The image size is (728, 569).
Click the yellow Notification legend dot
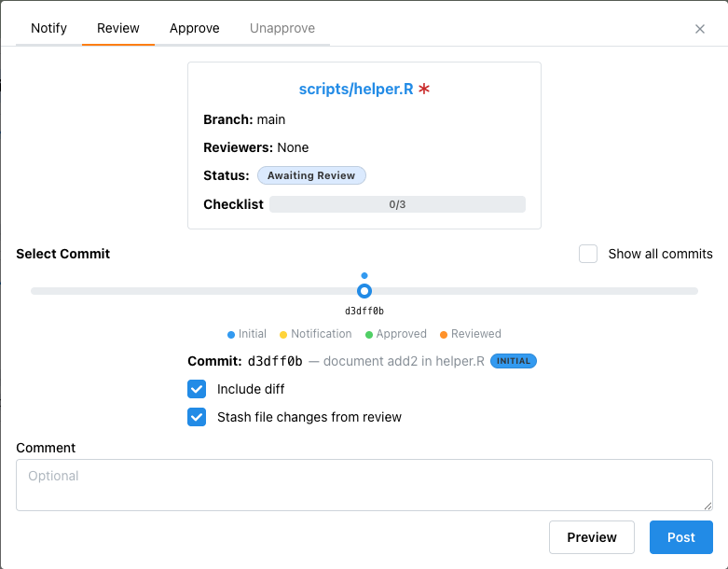(x=283, y=334)
